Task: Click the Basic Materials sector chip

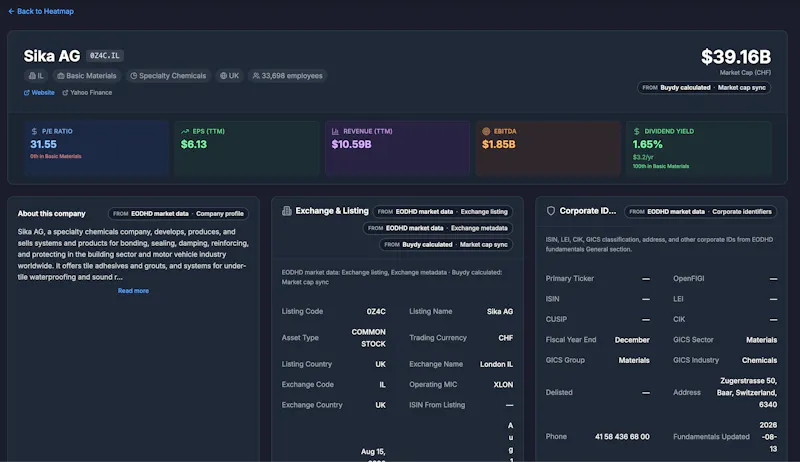Action: [87, 75]
